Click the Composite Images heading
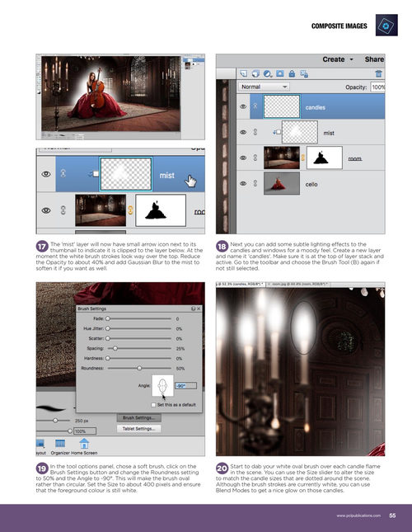 click(339, 26)
